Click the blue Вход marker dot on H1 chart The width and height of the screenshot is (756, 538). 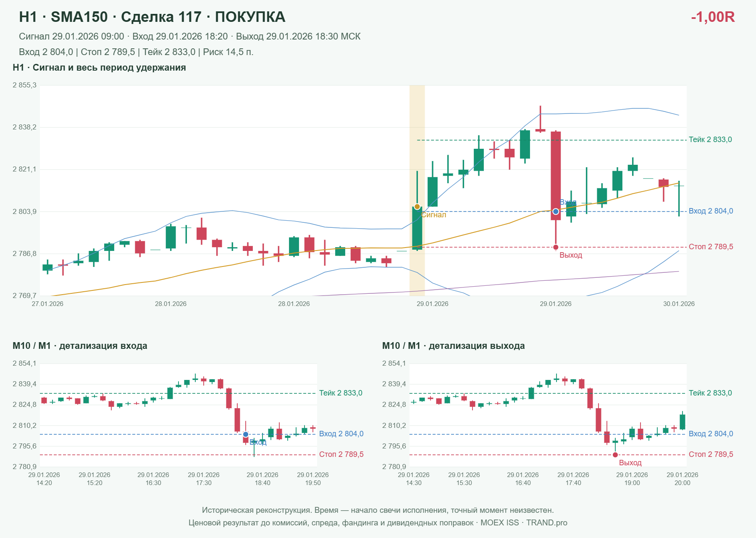pos(556,211)
